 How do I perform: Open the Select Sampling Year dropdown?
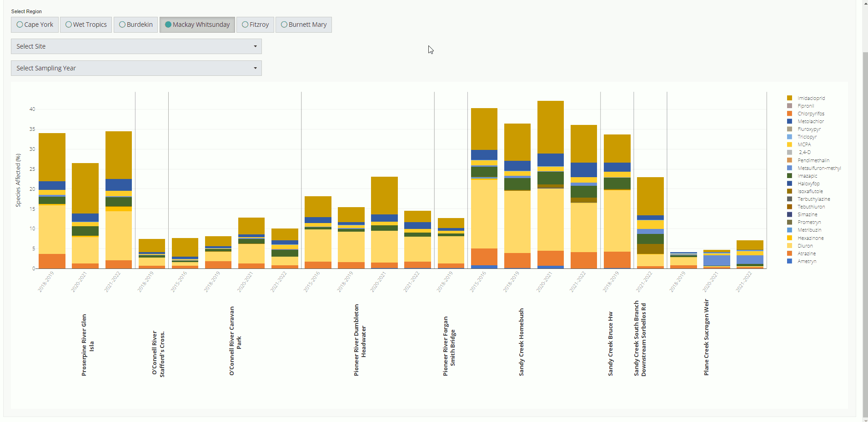click(136, 68)
